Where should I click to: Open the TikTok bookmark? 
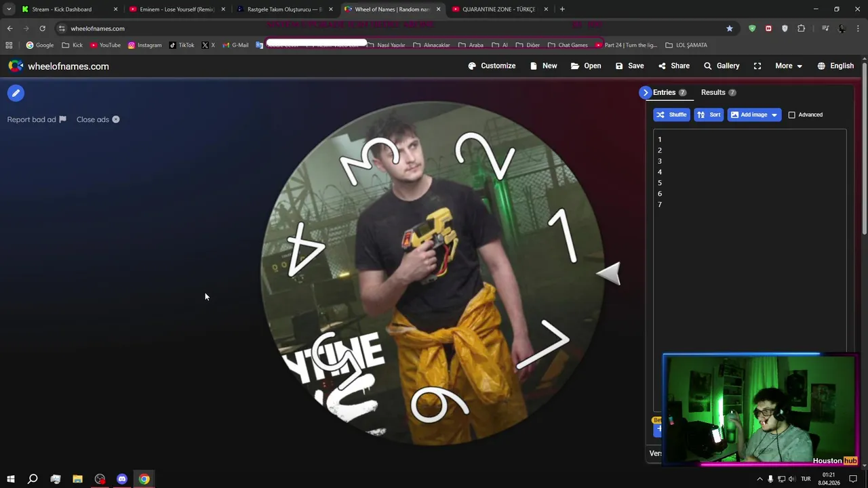point(181,45)
